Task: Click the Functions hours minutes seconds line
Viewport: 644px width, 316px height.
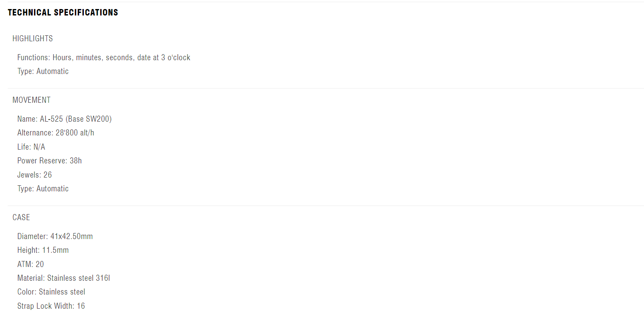Action: click(x=104, y=58)
